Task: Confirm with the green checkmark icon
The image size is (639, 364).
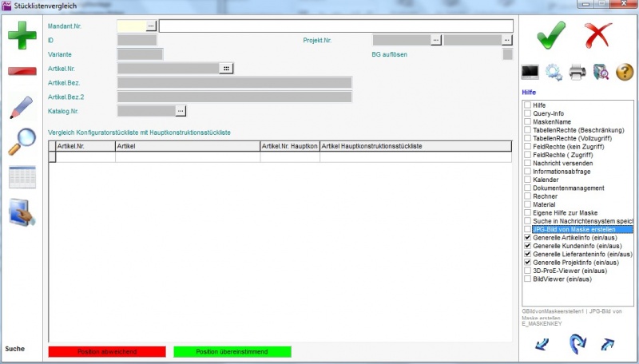Action: point(550,36)
